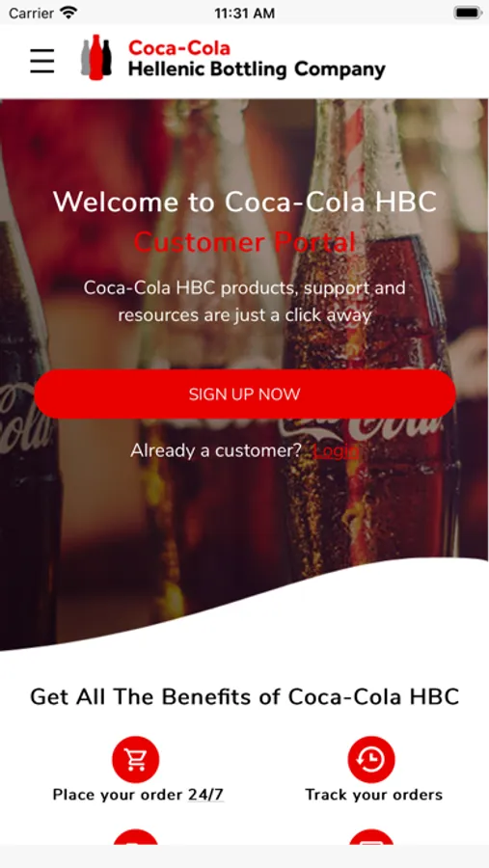
Task: Click the SIGN UP NOW button
Action: [x=245, y=394]
